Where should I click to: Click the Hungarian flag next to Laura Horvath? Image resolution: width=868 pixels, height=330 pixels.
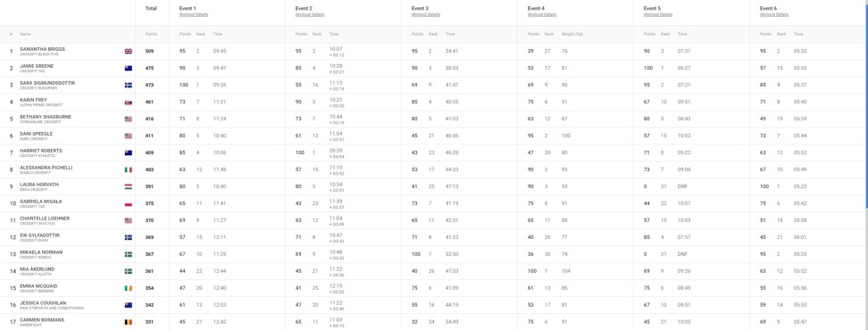coord(129,186)
